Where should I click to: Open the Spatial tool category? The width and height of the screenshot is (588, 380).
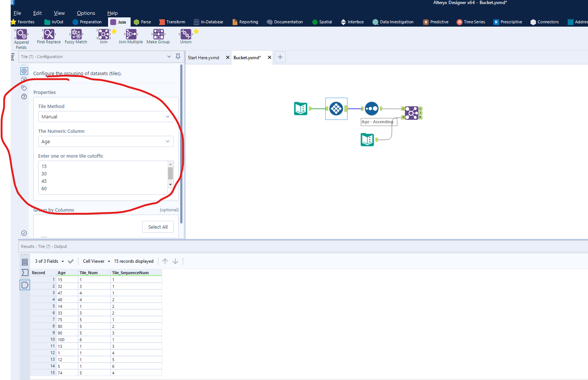point(322,22)
